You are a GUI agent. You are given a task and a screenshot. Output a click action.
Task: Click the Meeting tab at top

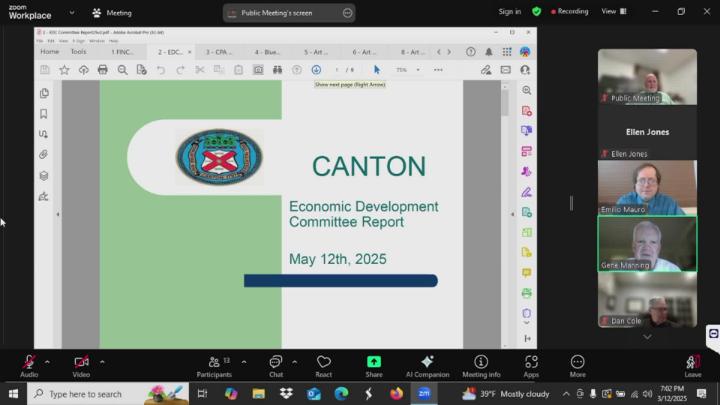112,13
